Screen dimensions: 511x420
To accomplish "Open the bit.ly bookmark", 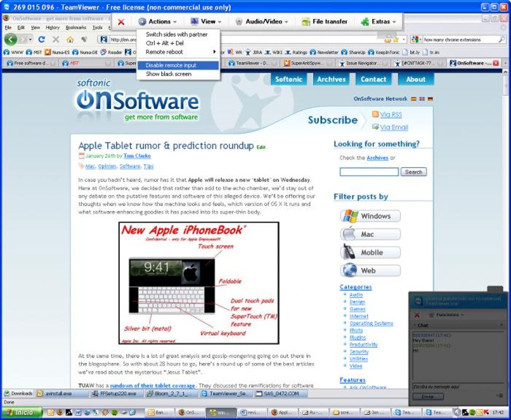I will (x=411, y=52).
